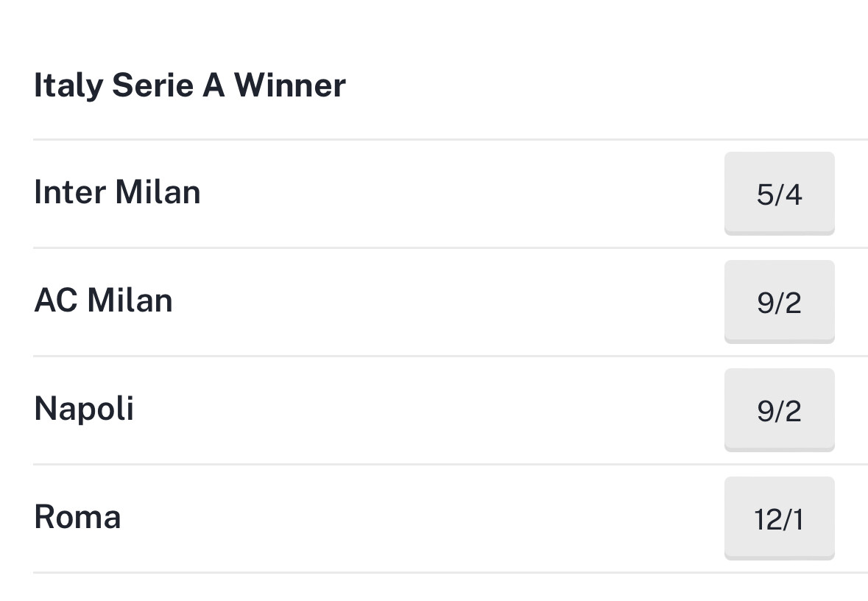Select the AC Milan team name
The width and height of the screenshot is (868, 601).
click(103, 300)
